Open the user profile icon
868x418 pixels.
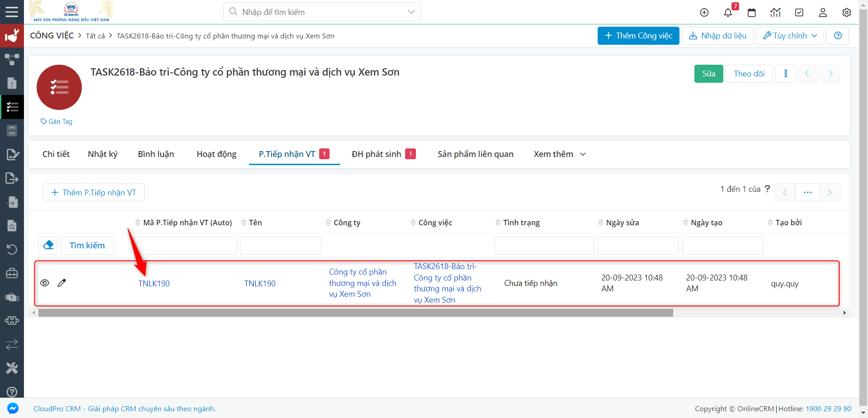click(x=823, y=13)
